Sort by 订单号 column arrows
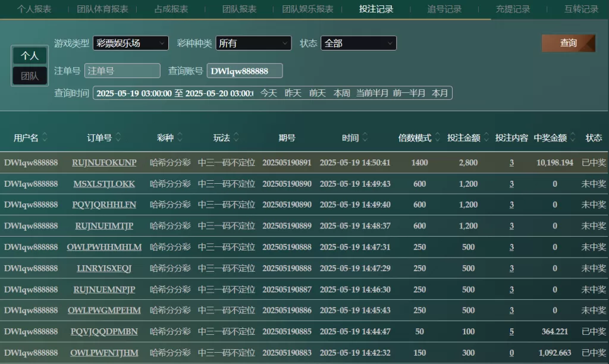 point(118,137)
